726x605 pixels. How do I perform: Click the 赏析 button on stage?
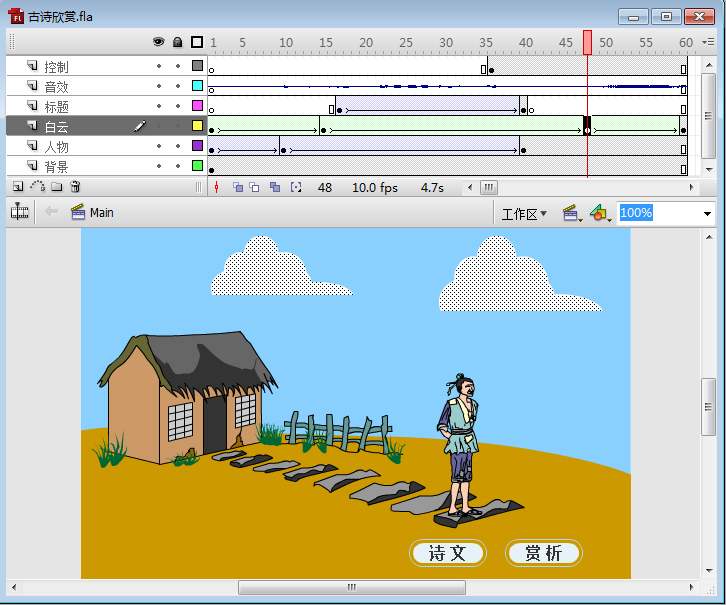point(544,553)
